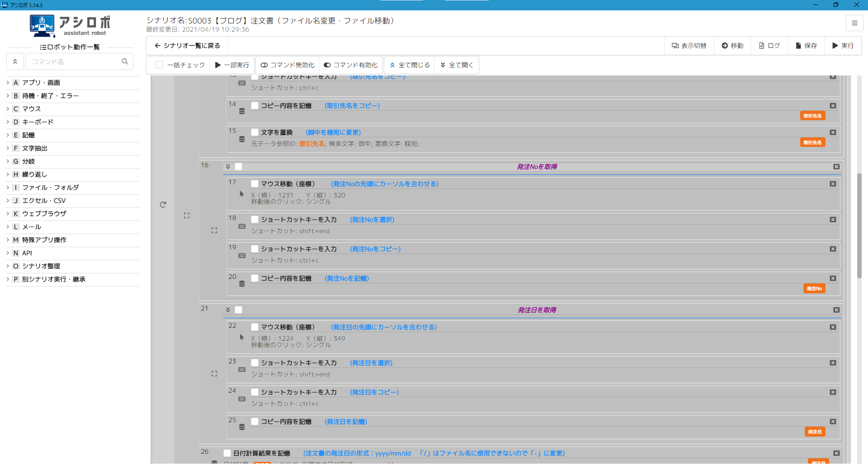This screenshot has width=868, height=470.
Task: Expand category J エクセル・CSV
Action: pos(73,201)
